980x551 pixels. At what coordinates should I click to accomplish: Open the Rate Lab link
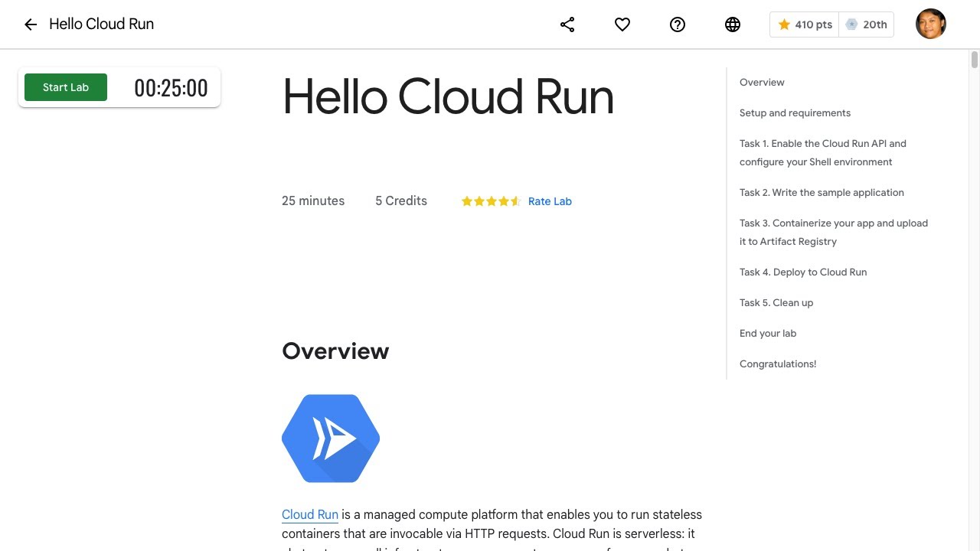click(550, 201)
